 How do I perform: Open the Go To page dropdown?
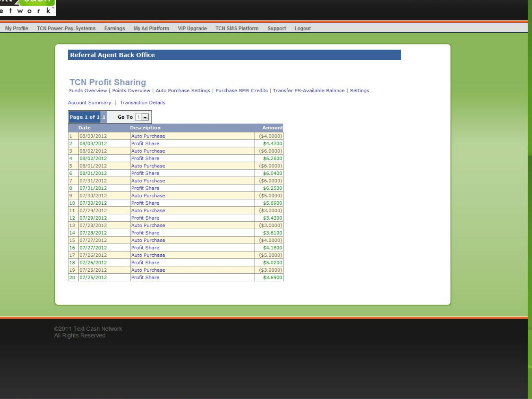[145, 117]
